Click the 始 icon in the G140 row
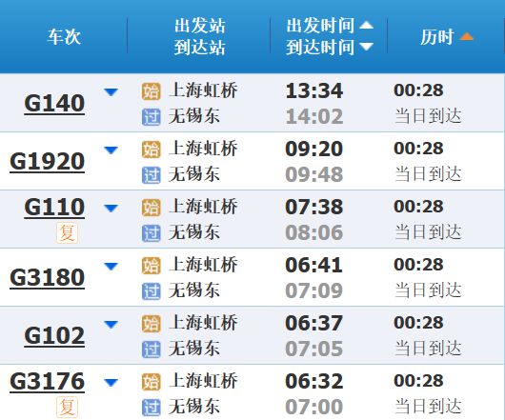 151,91
